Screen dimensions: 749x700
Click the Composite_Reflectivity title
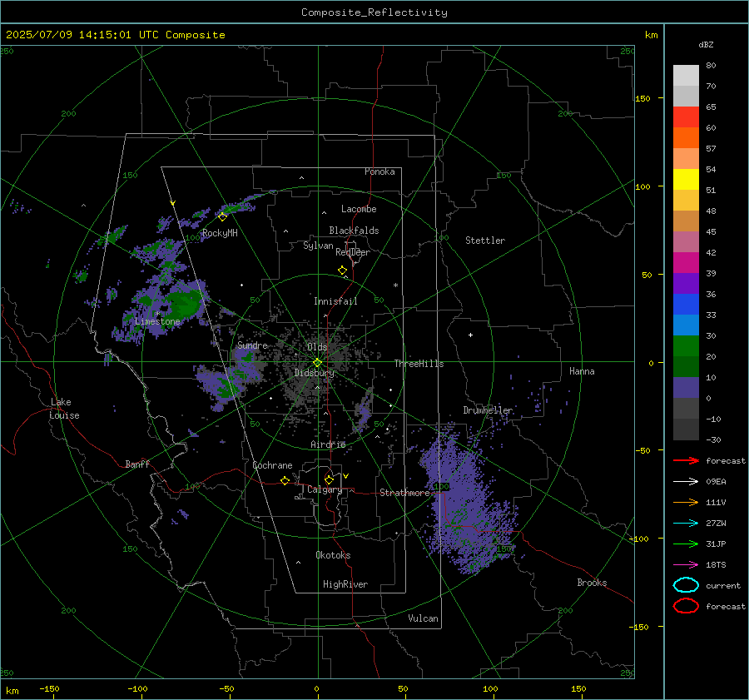coord(374,12)
